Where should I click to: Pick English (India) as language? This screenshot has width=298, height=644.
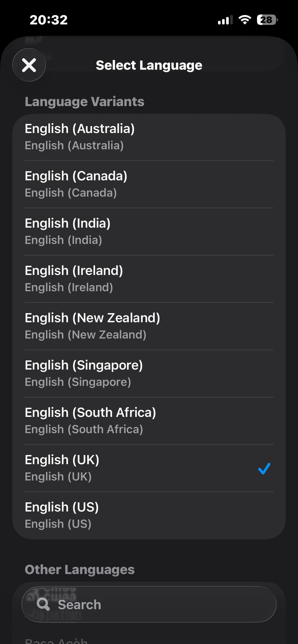tap(149, 232)
